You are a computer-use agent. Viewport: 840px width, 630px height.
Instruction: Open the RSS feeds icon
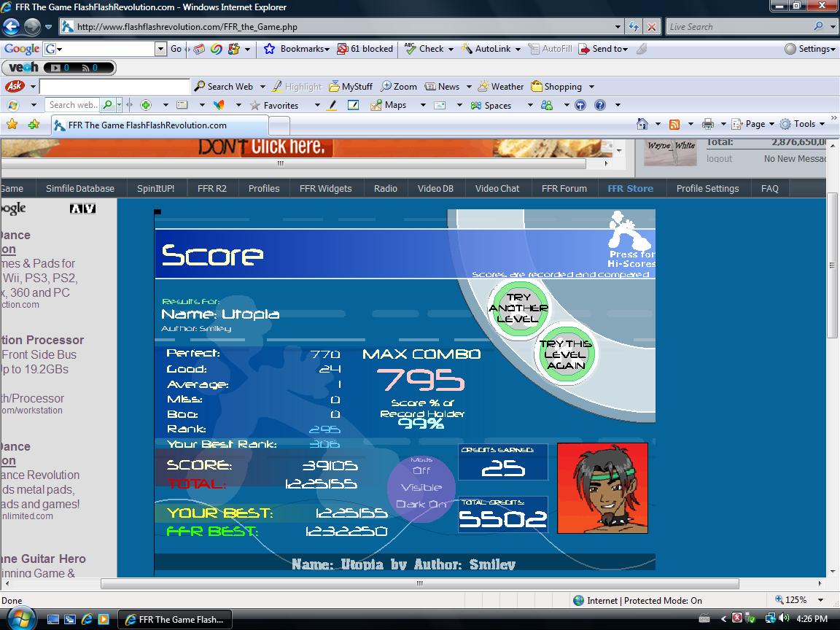[674, 124]
